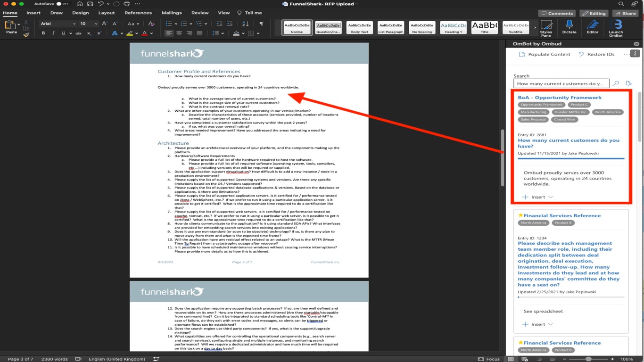Image resolution: width=644 pixels, height=362 pixels.
Task: Click the Comments button
Action: point(557,13)
